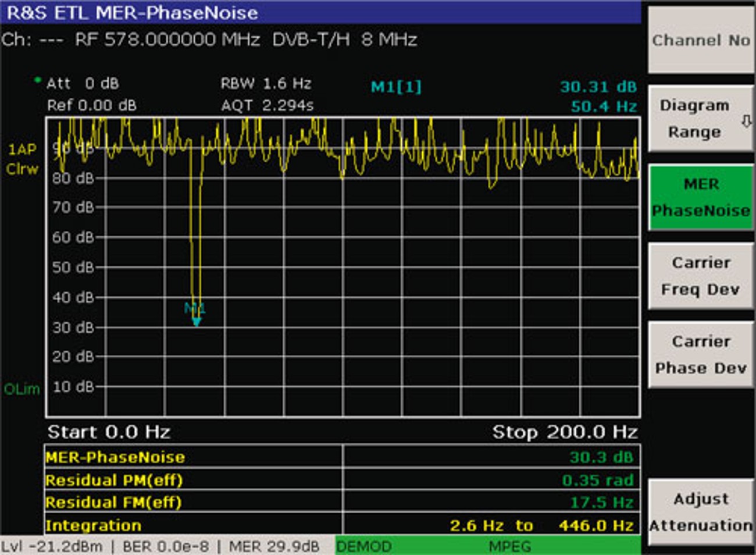Screen dimensions: 756x555
Task: Select the Start 0.0 Hz label
Action: point(109,432)
